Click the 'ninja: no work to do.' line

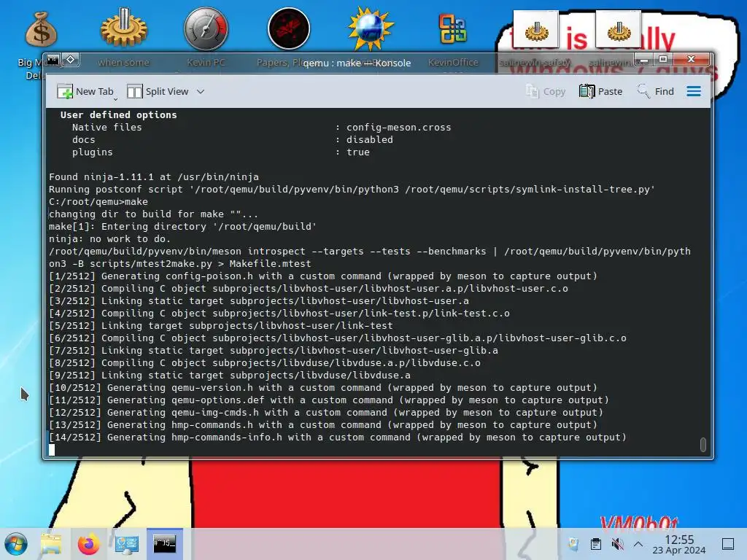pos(109,239)
